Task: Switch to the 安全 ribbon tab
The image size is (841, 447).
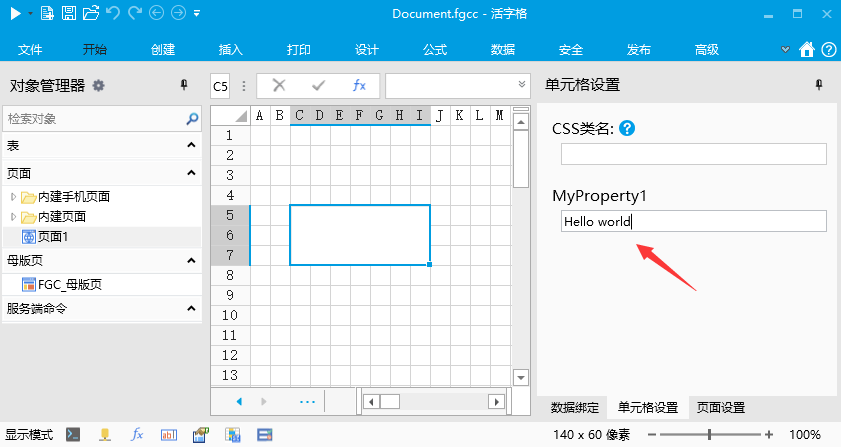Action: coord(571,50)
